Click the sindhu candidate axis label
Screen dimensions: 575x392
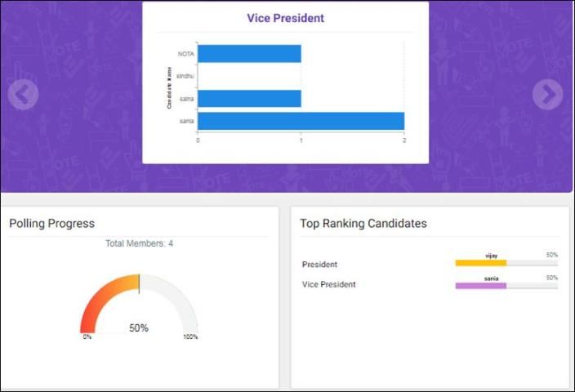click(x=185, y=76)
